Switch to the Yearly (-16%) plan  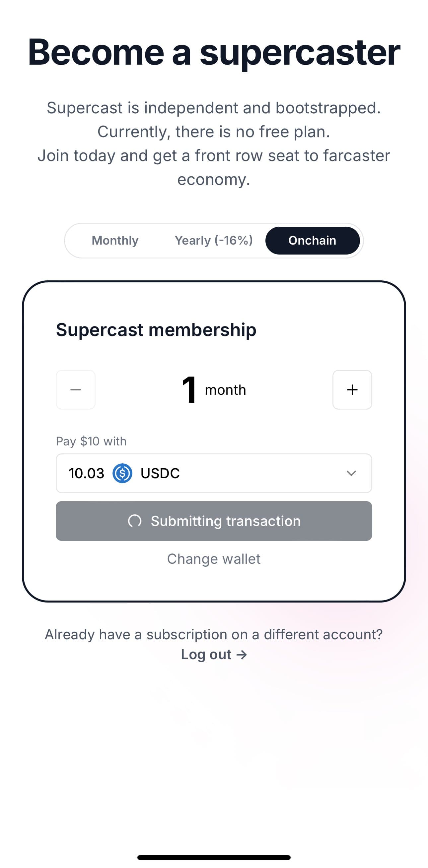point(213,240)
